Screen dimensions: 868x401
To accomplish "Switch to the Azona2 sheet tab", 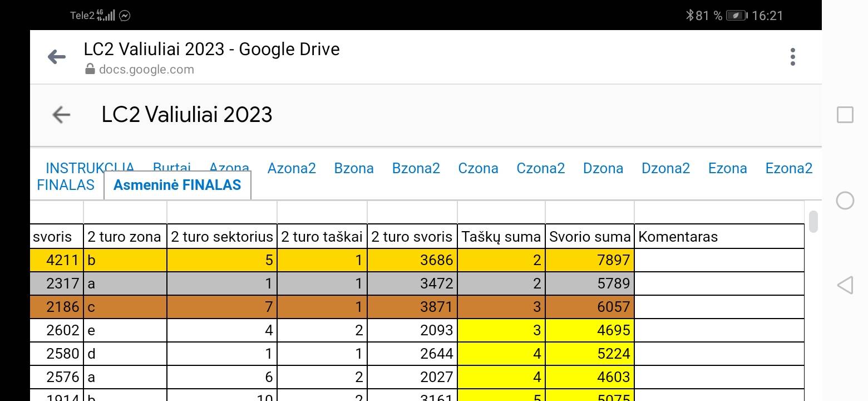I will coord(292,168).
